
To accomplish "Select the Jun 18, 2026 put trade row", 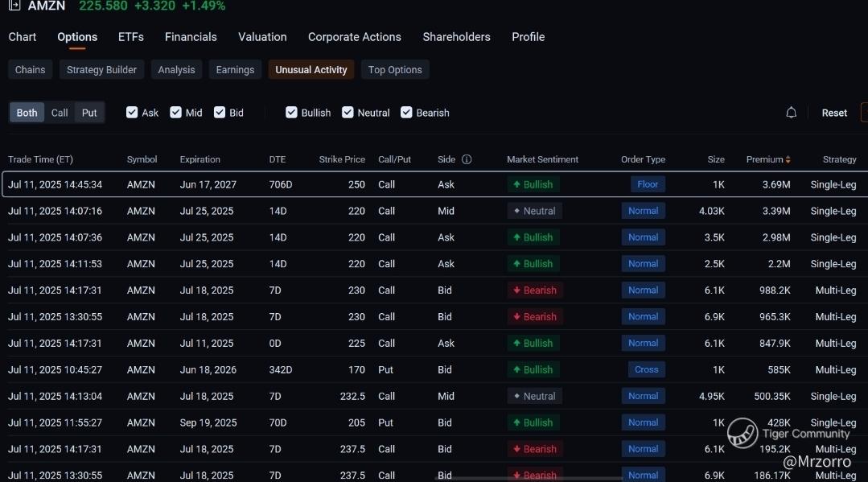I will (435, 369).
